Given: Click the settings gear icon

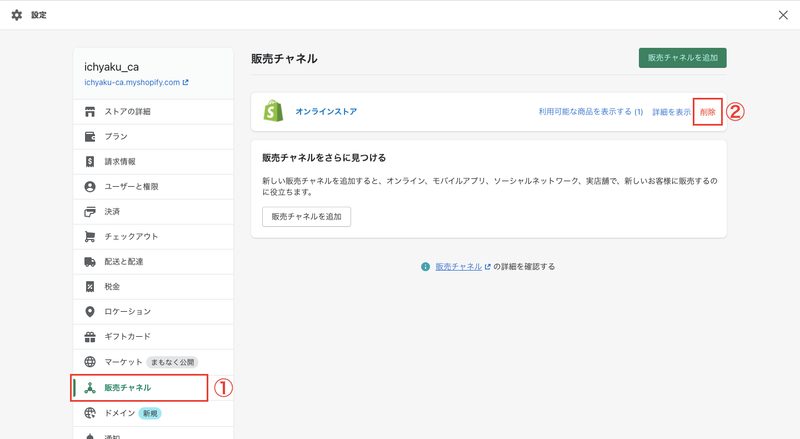Looking at the screenshot, I should [x=17, y=15].
